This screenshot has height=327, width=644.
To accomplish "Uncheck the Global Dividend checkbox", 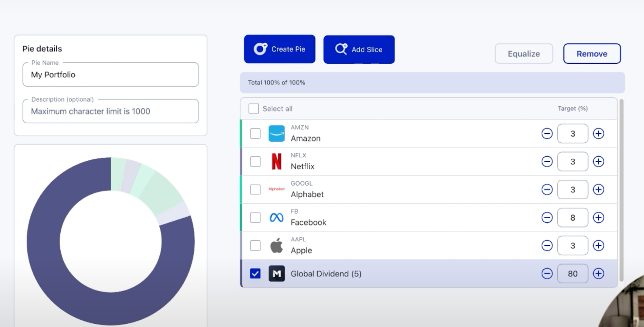I will tap(255, 273).
